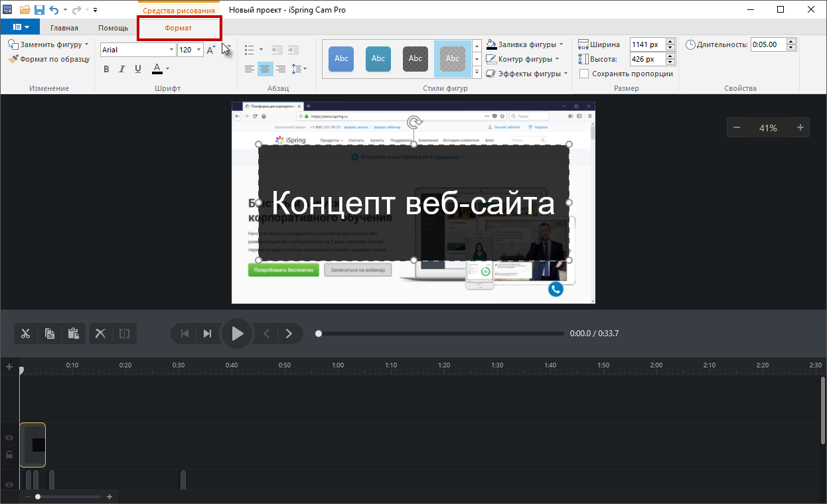Add a new track with the plus icon
Image resolution: width=827 pixels, height=504 pixels.
coord(9,367)
